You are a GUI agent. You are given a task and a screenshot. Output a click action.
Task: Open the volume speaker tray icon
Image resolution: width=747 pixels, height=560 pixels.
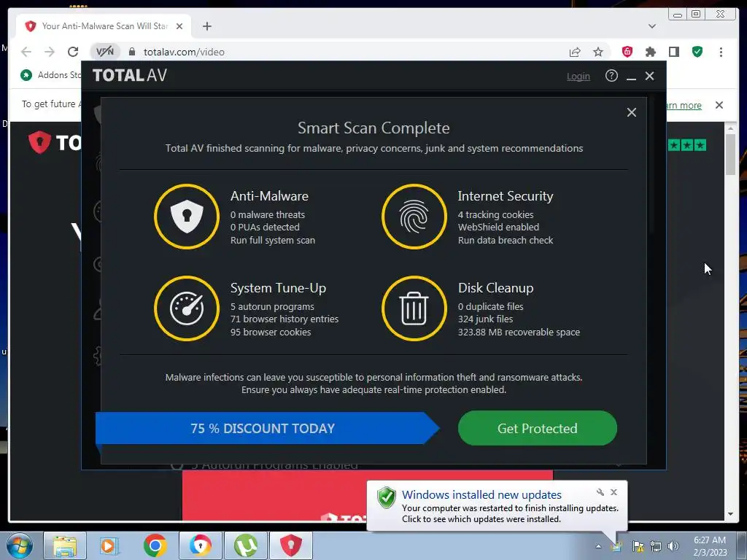[673, 546]
